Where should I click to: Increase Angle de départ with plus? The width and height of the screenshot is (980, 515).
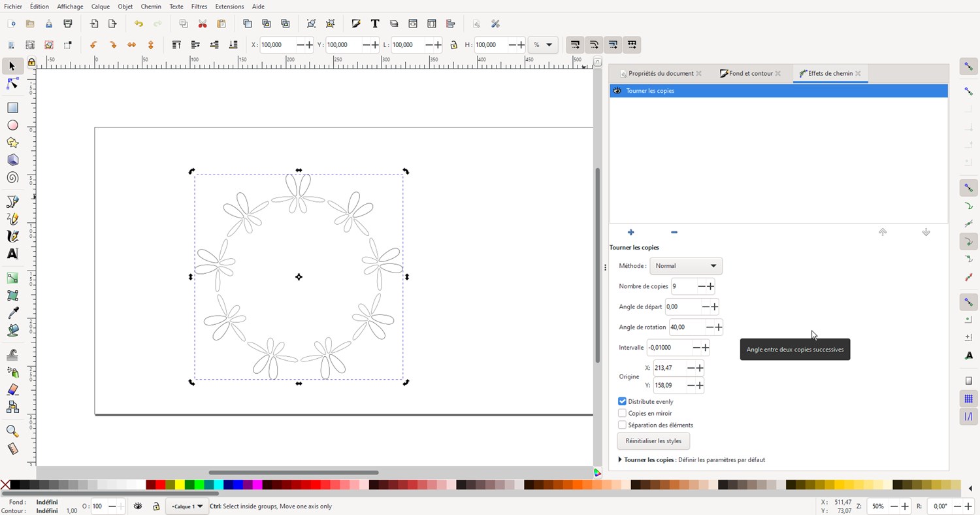point(715,307)
